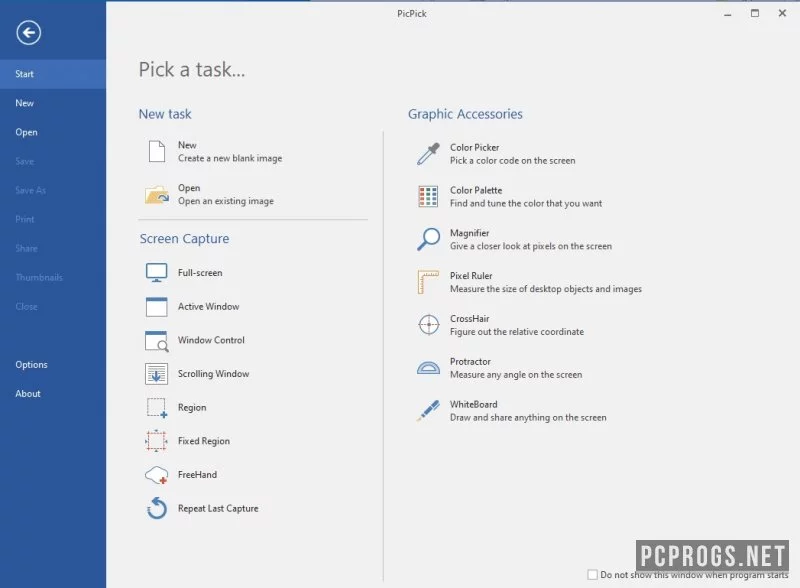Image resolution: width=800 pixels, height=588 pixels.
Task: Click the 'CrossHair' title
Action: click(x=469, y=318)
